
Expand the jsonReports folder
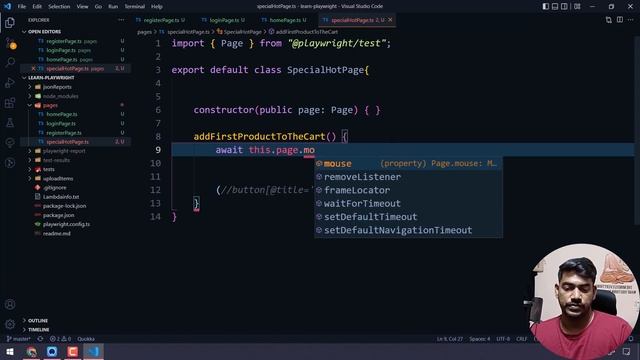(29, 87)
